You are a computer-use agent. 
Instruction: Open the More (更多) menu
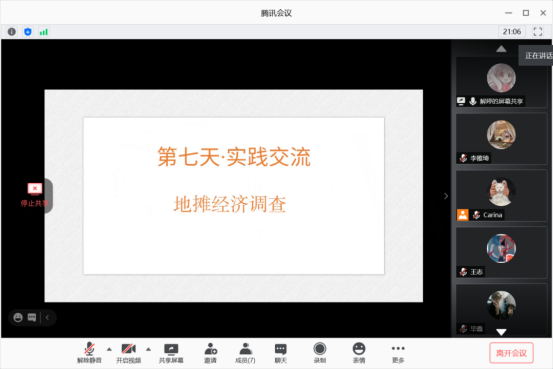pyautogui.click(x=398, y=353)
